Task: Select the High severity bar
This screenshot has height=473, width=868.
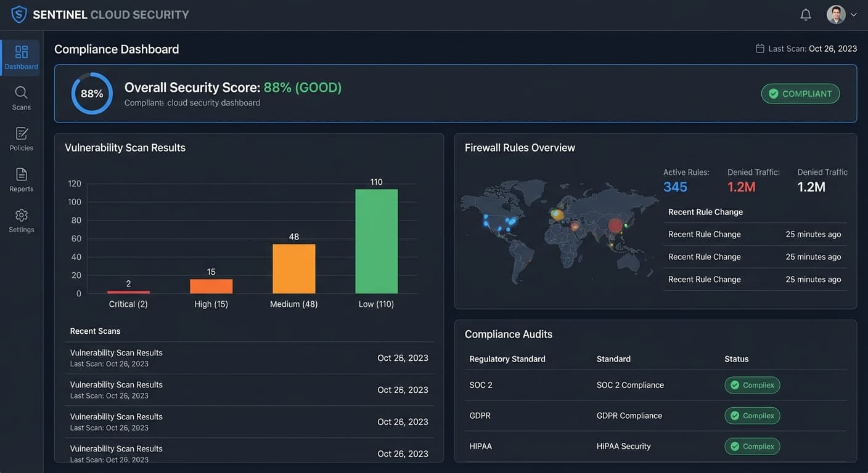Action: [211, 286]
